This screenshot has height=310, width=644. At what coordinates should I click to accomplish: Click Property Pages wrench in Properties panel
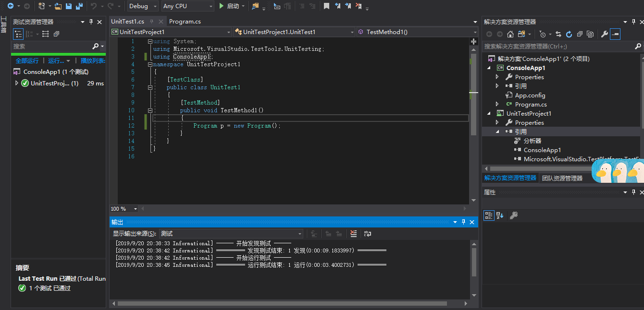[514, 215]
